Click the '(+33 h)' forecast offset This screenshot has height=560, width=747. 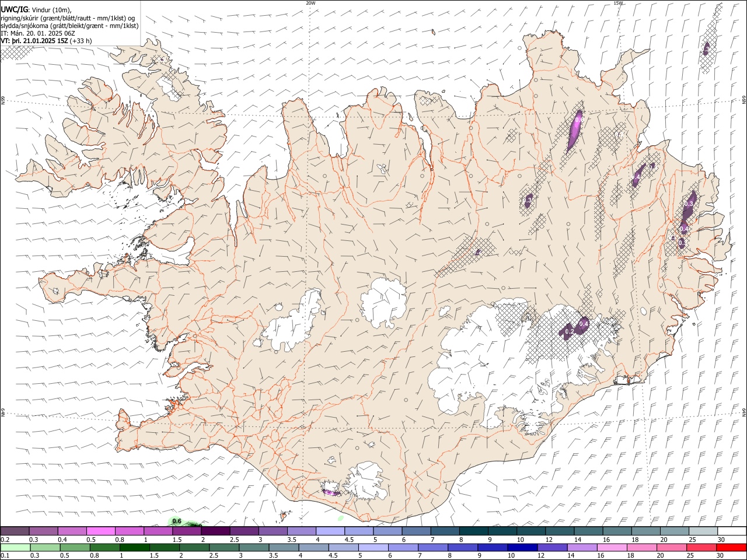pyautogui.click(x=81, y=41)
